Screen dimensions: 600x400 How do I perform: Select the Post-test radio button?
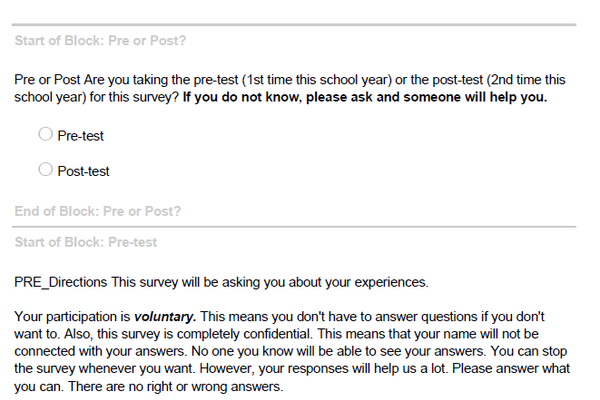44,170
